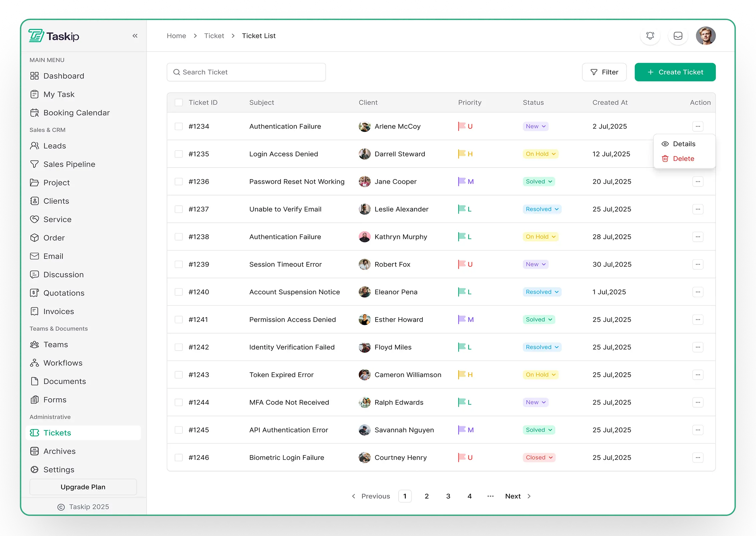Open notifications bell icon
Image resolution: width=756 pixels, height=536 pixels.
650,36
